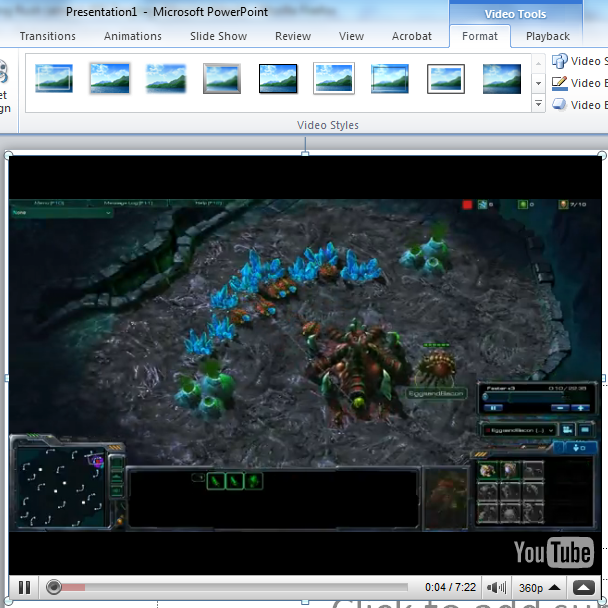The image size is (608, 608).
Task: Open the None dropdown in game top-left
Action: point(62,212)
